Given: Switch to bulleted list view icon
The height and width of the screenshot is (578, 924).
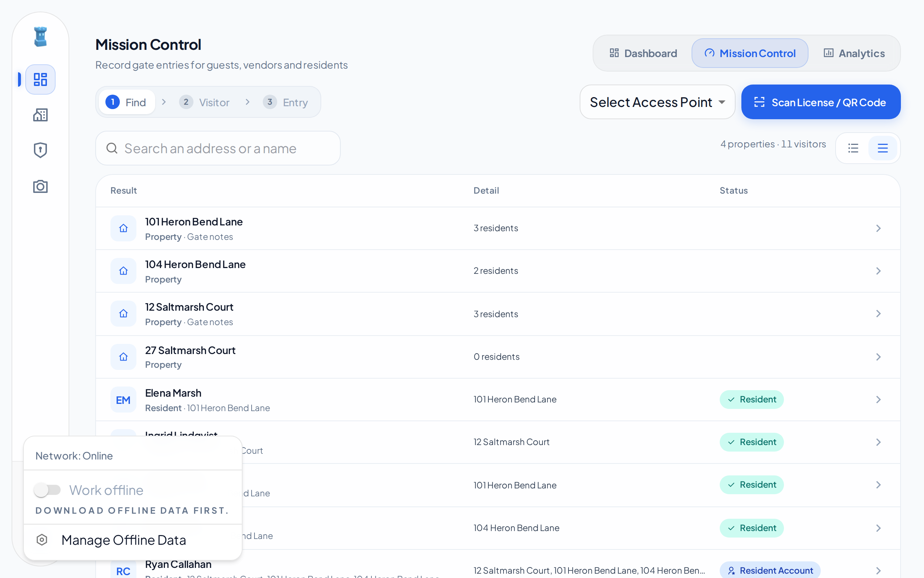Looking at the screenshot, I should point(853,148).
